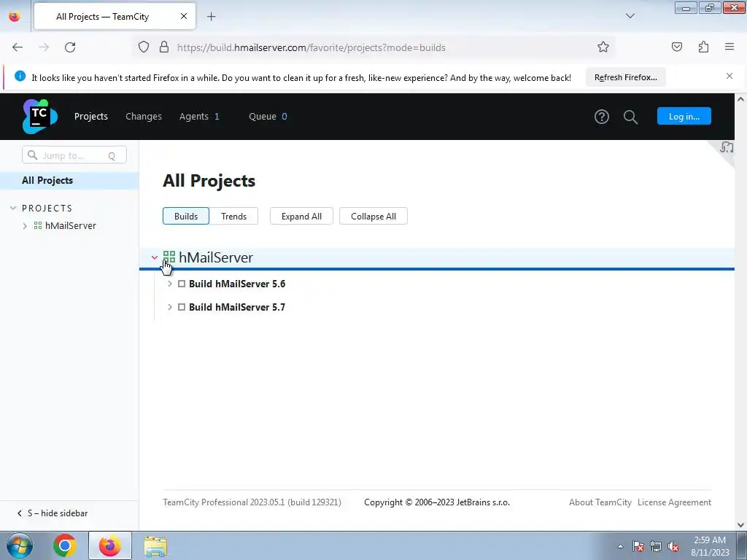Open the hMailServer project heading link
Image resolution: width=747 pixels, height=560 pixels.
coord(216,257)
